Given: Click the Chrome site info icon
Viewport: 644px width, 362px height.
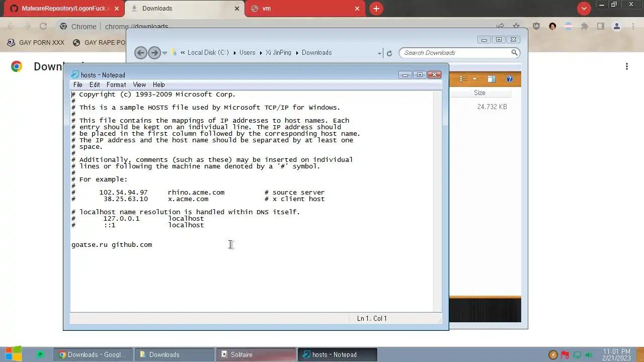Looking at the screenshot, I should click(63, 27).
